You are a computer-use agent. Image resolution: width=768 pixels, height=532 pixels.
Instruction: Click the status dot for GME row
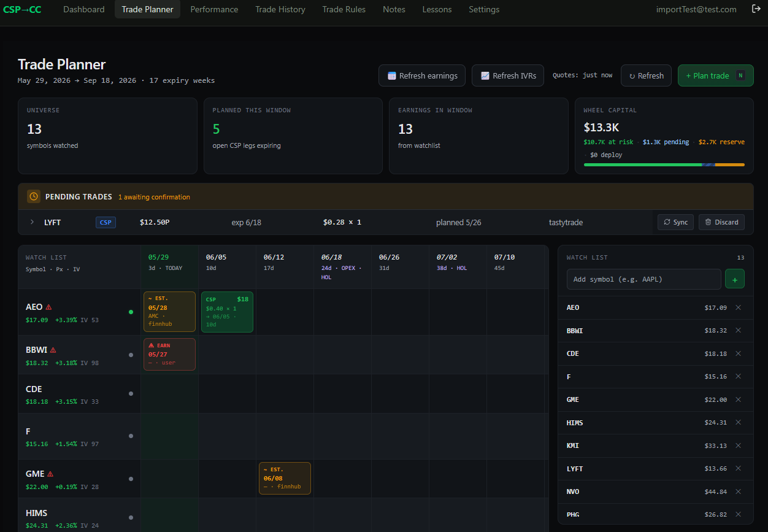pyautogui.click(x=131, y=479)
